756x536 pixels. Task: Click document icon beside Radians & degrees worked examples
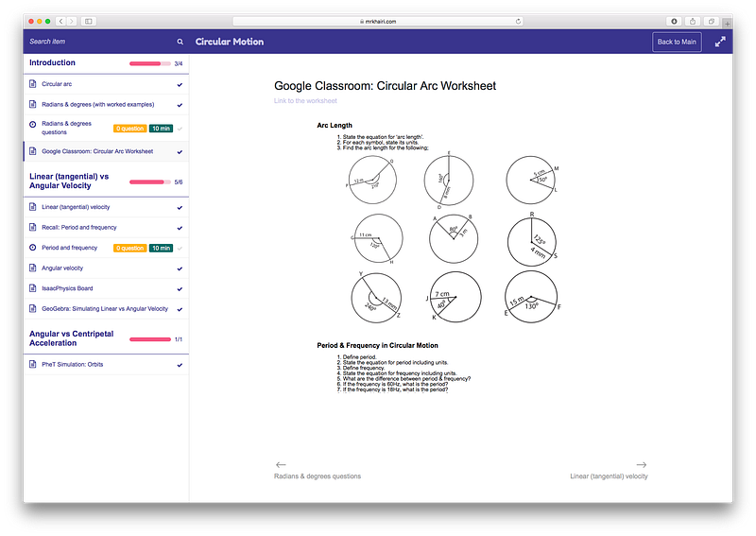click(x=33, y=104)
